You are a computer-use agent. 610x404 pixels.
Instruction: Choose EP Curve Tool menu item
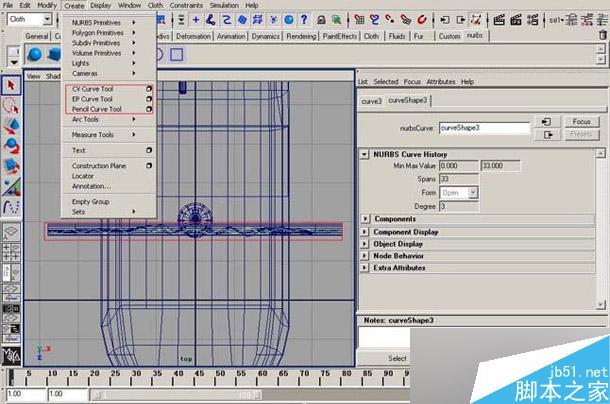pyautogui.click(x=109, y=99)
